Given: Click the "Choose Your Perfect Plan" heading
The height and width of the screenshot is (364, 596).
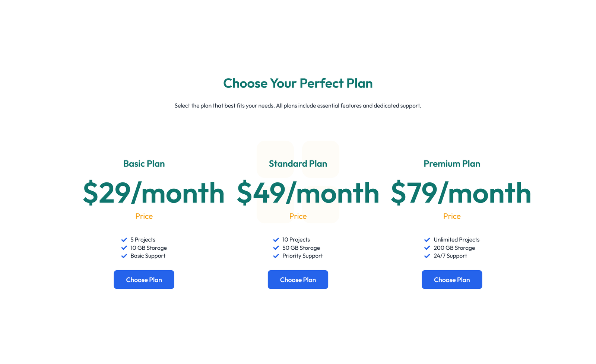Looking at the screenshot, I should coord(298,83).
